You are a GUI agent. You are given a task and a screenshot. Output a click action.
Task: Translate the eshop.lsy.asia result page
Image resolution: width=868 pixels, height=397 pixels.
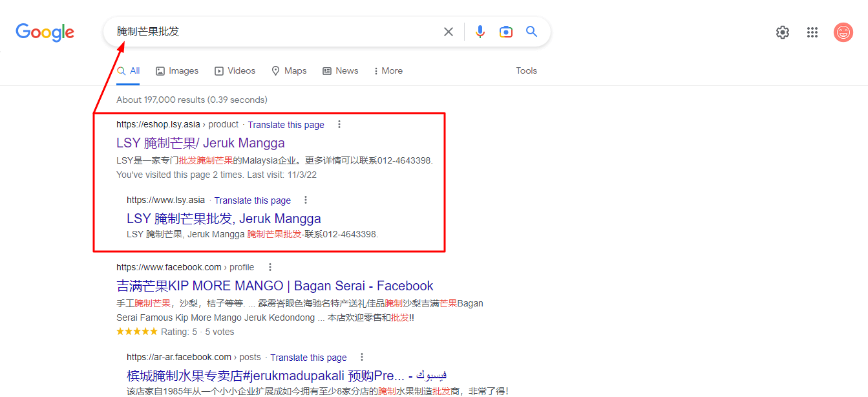pos(286,125)
